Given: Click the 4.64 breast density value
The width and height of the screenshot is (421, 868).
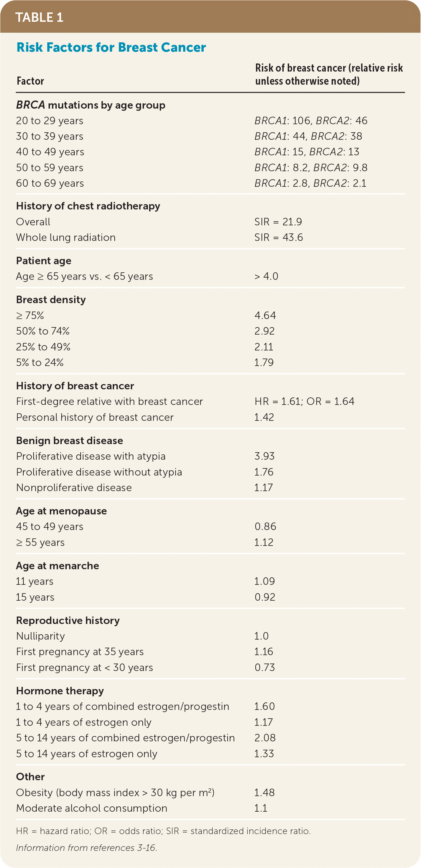Looking at the screenshot, I should (265, 315).
